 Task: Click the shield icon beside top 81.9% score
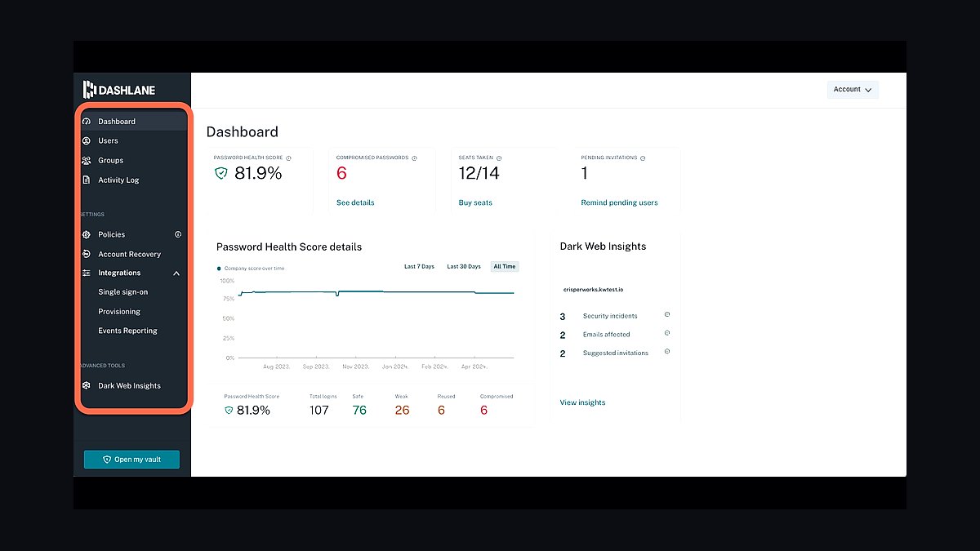tap(220, 173)
